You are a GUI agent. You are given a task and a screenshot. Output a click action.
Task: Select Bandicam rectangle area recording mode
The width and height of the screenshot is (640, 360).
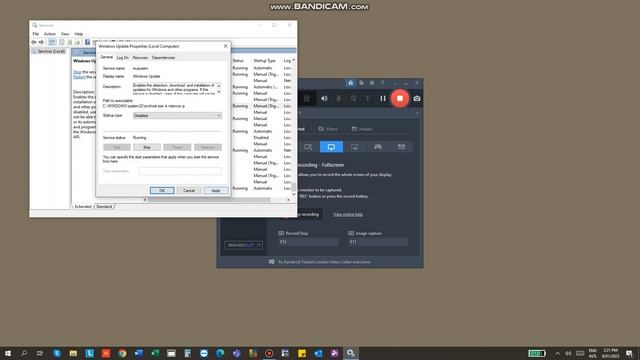[x=308, y=147]
